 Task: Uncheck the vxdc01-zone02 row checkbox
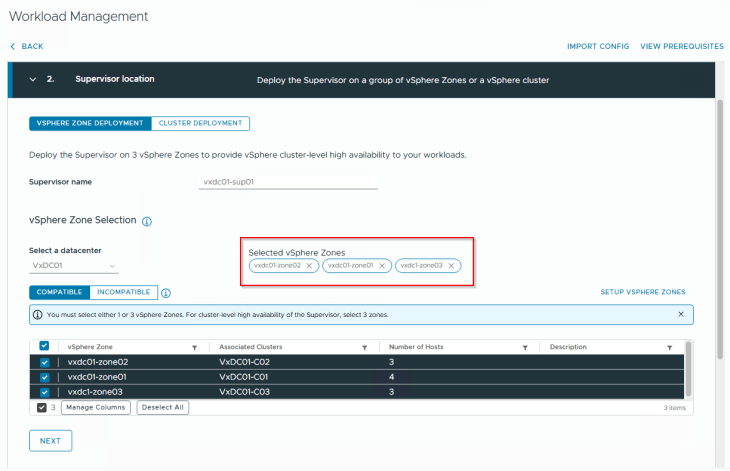pos(44,362)
